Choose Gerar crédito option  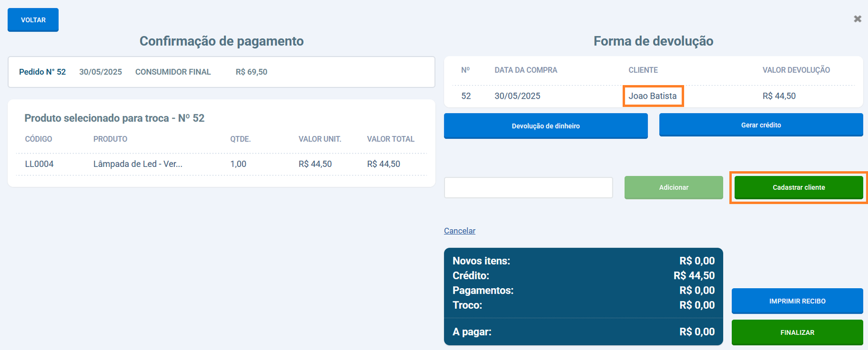tap(761, 125)
